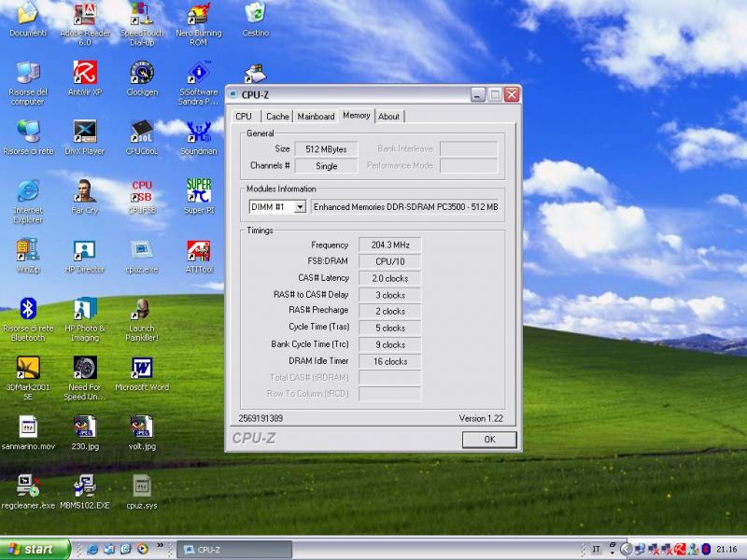This screenshot has height=560, width=747.
Task: Click the Frequency value 204.3 MHz
Action: click(x=390, y=245)
